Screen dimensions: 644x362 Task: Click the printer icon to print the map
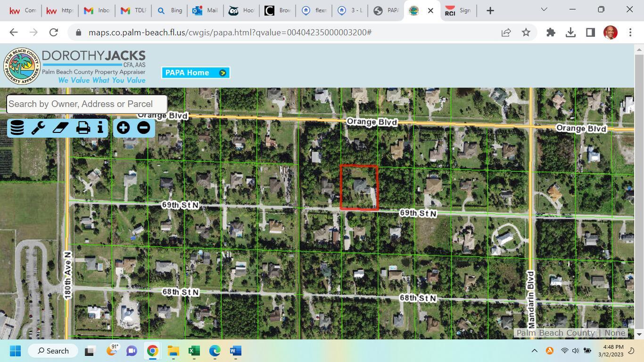83,128
